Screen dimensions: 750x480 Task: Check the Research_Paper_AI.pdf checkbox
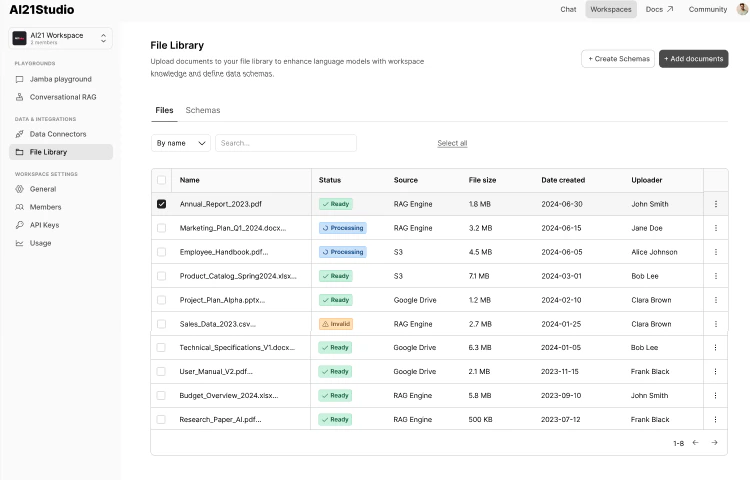pyautogui.click(x=161, y=419)
